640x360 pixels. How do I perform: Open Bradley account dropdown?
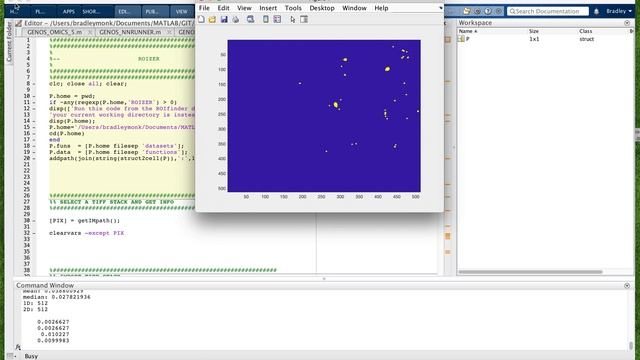click(619, 11)
